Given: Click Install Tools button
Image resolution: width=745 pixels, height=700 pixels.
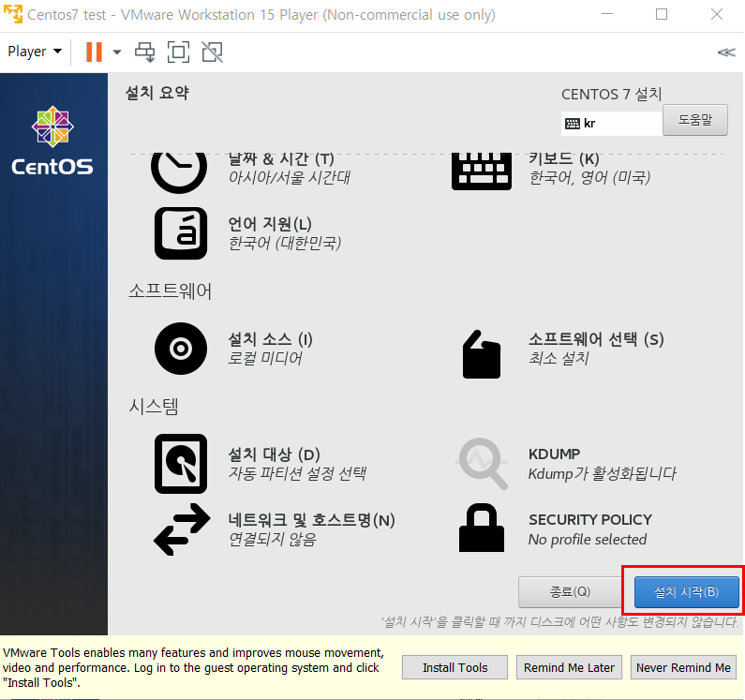Looking at the screenshot, I should point(454,668).
